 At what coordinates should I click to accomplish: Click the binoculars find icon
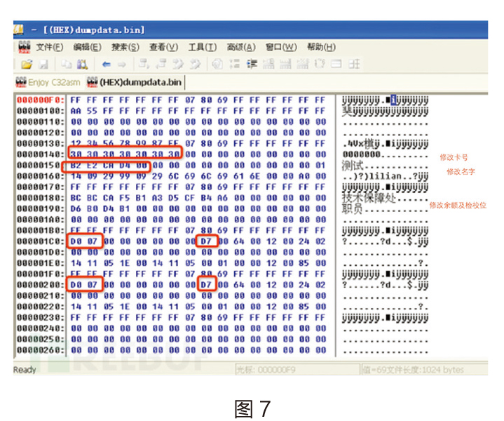pos(81,64)
